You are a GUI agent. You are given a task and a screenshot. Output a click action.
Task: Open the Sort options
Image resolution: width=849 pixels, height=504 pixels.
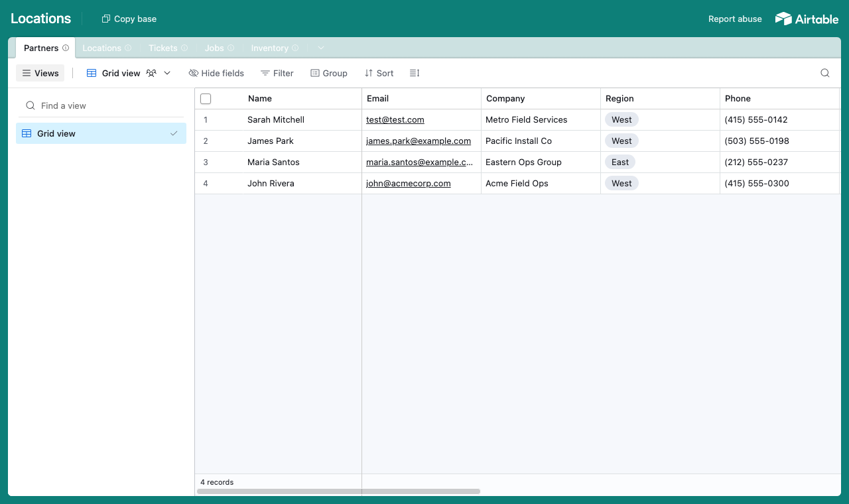379,73
